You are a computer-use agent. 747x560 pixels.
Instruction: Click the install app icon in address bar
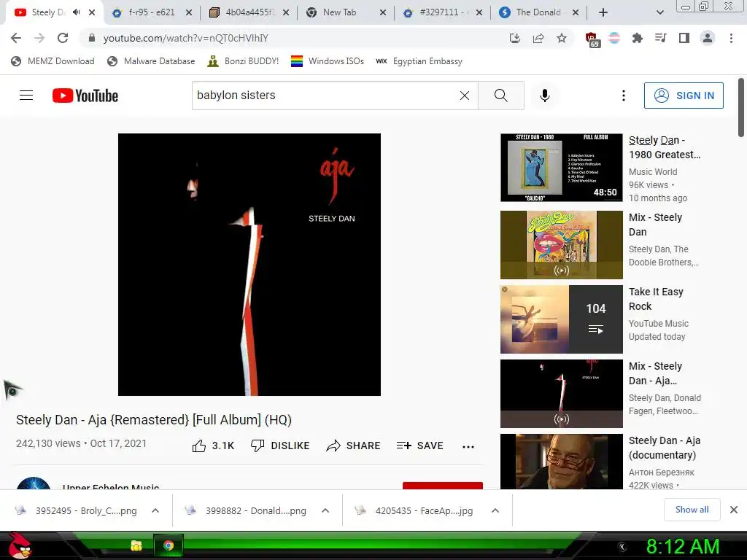pyautogui.click(x=514, y=38)
